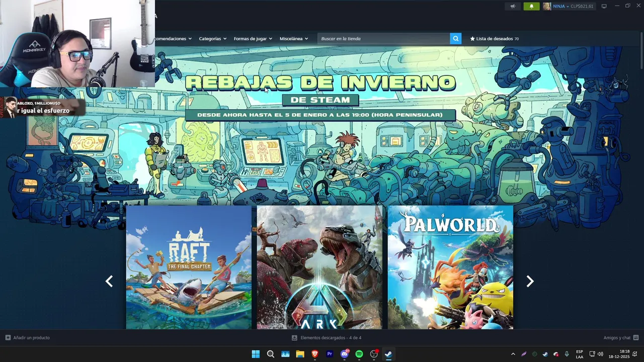Screen dimensions: 644x362
Task: Open wallet balance CLP$821,61
Action: [582, 6]
